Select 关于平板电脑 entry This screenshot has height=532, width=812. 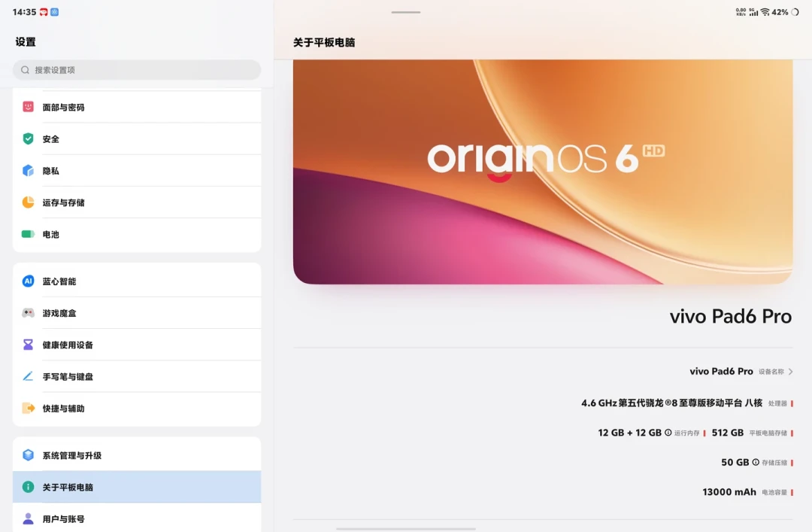click(x=137, y=487)
